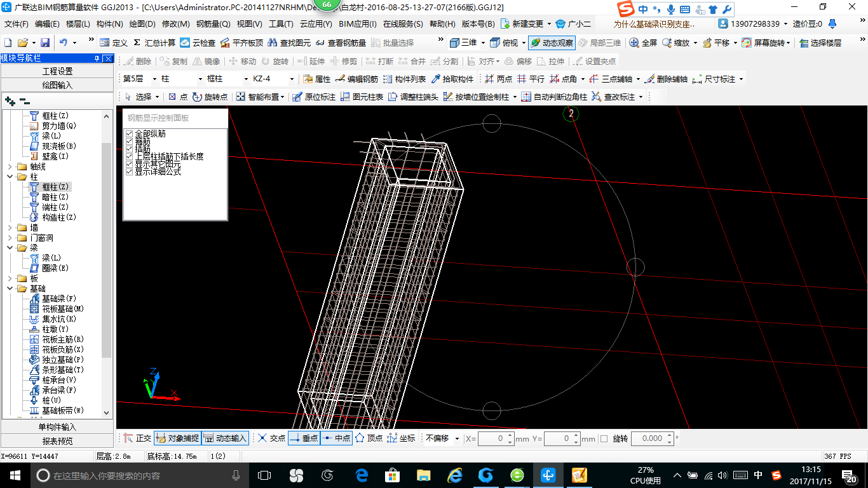Check the 旋转 rotate checkbox
Image resolution: width=868 pixels, height=488 pixels.
[604, 438]
